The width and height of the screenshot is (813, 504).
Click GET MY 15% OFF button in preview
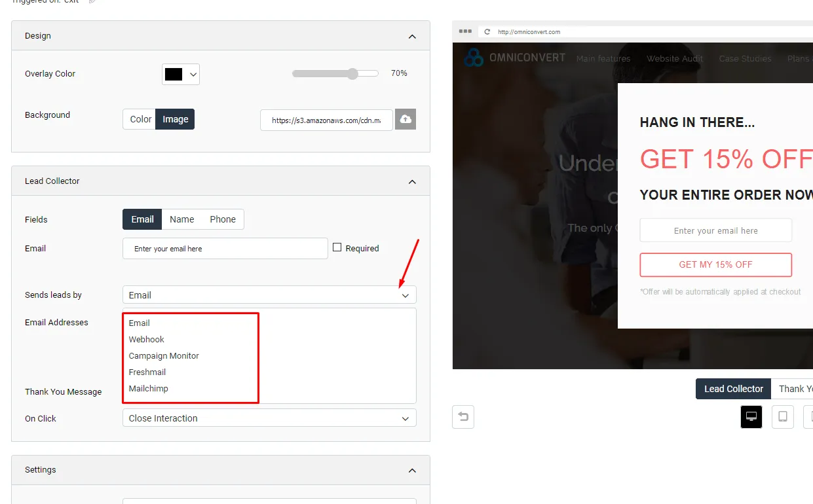[x=716, y=264]
